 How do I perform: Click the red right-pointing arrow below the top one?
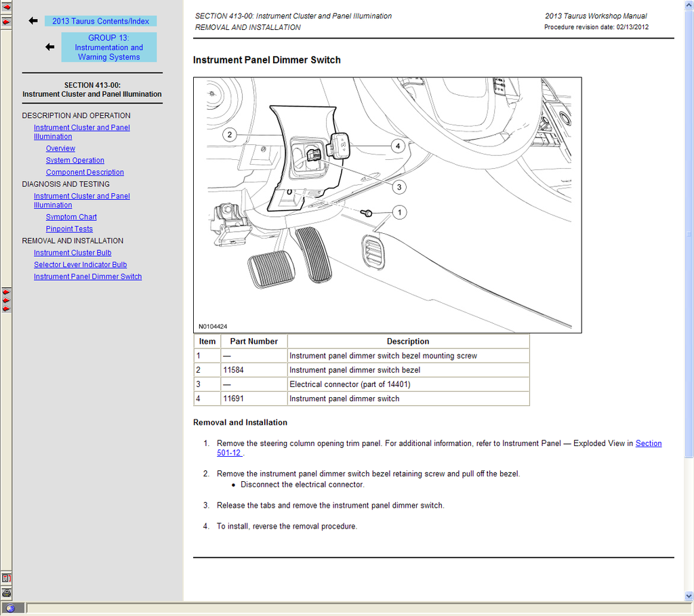pyautogui.click(x=6, y=22)
